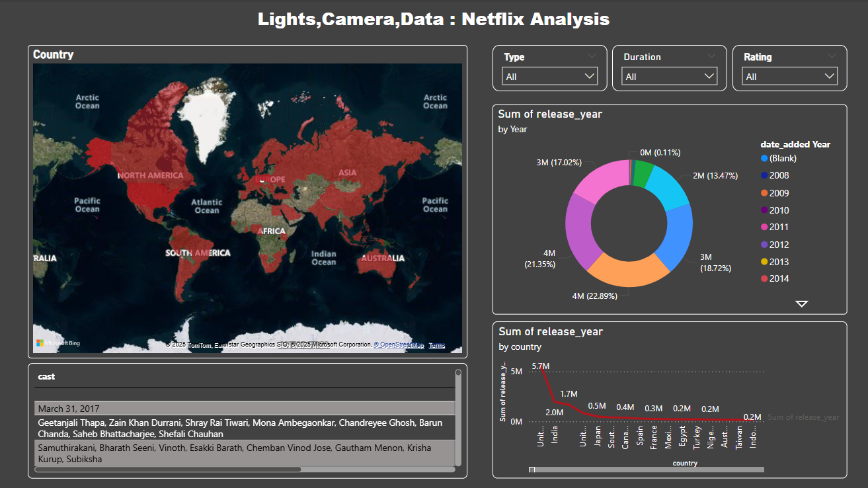
Task: Click the zoom slider's left handle
Action: click(x=532, y=469)
